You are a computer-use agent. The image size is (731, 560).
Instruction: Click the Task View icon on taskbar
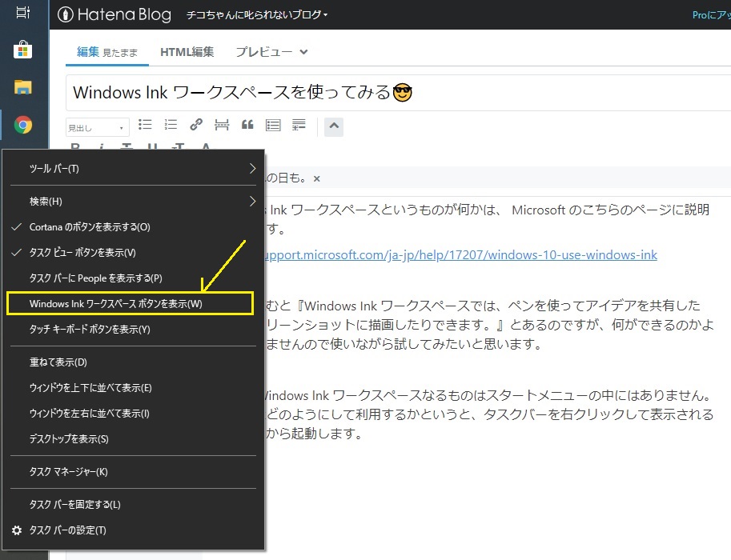pos(23,12)
